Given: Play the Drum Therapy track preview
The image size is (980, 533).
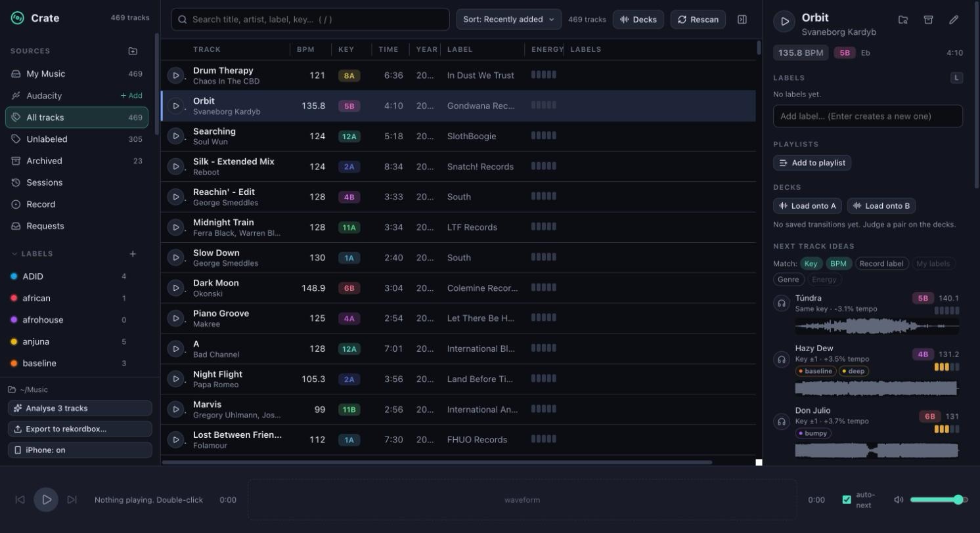Looking at the screenshot, I should (x=175, y=75).
